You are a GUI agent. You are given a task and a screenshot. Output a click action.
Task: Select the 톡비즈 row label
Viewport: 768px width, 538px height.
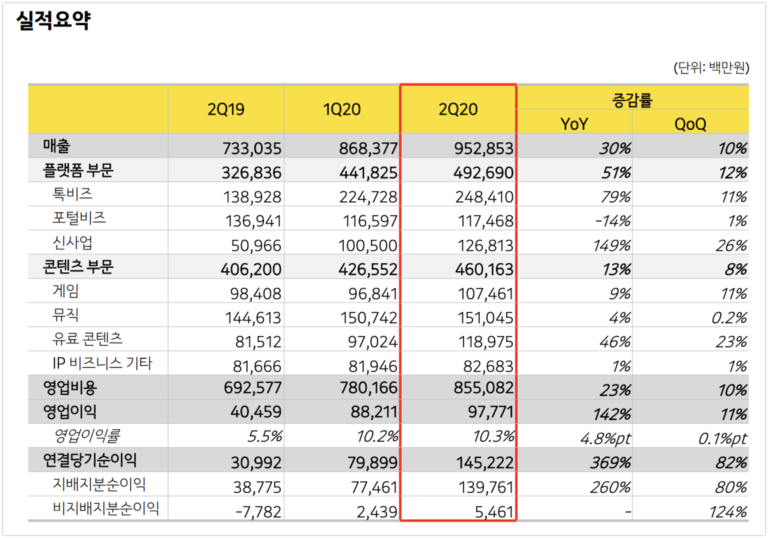tap(72, 194)
